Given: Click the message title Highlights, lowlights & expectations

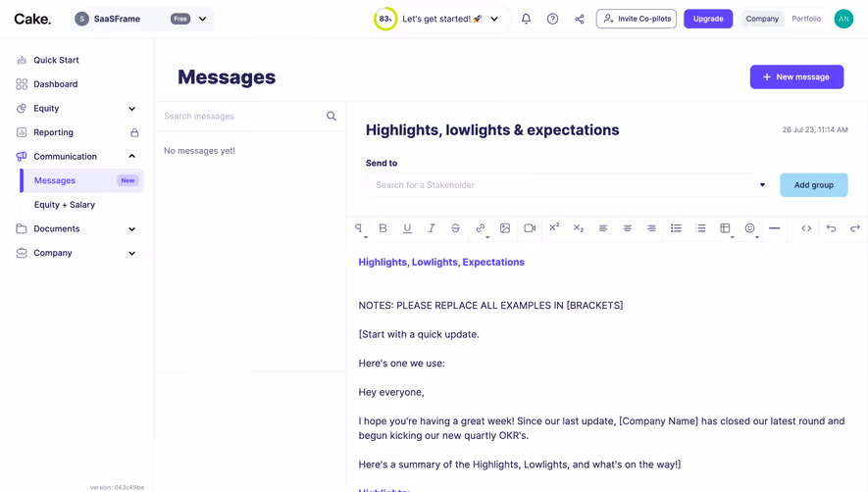Looking at the screenshot, I should coord(492,130).
